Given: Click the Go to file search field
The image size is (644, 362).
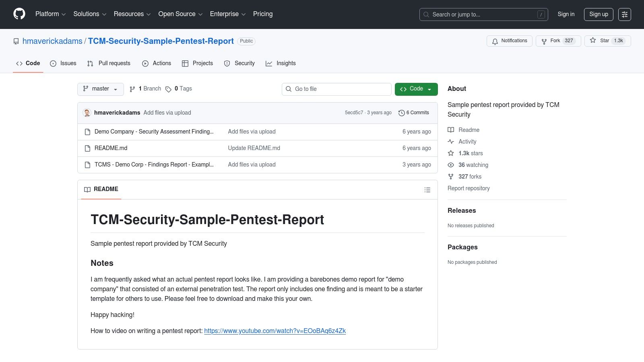Looking at the screenshot, I should point(336,89).
